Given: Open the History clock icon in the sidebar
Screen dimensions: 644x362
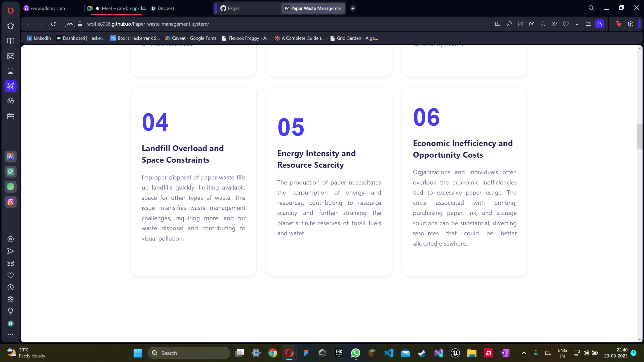Looking at the screenshot, I should click(x=10, y=287).
